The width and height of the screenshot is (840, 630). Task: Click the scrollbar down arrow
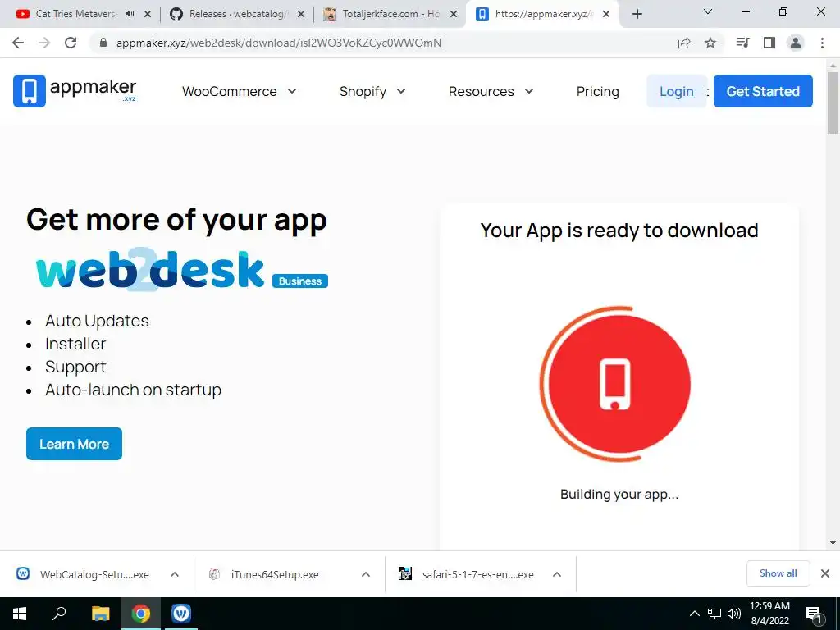[833, 543]
